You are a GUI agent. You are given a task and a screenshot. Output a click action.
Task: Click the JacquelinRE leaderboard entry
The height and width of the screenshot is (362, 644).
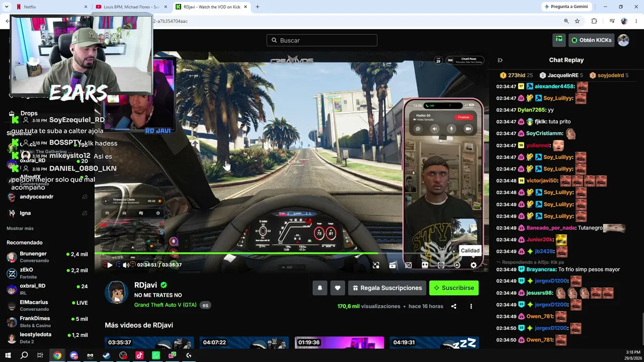click(x=561, y=75)
